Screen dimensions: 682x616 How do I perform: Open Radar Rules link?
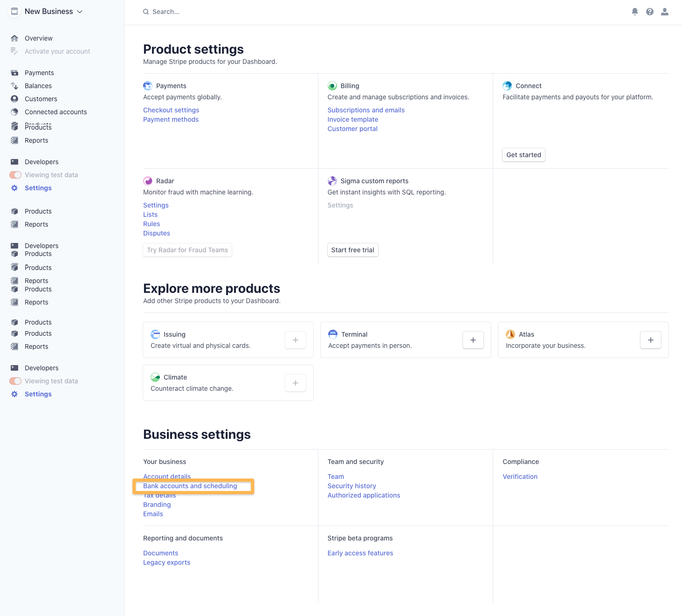[x=152, y=224]
